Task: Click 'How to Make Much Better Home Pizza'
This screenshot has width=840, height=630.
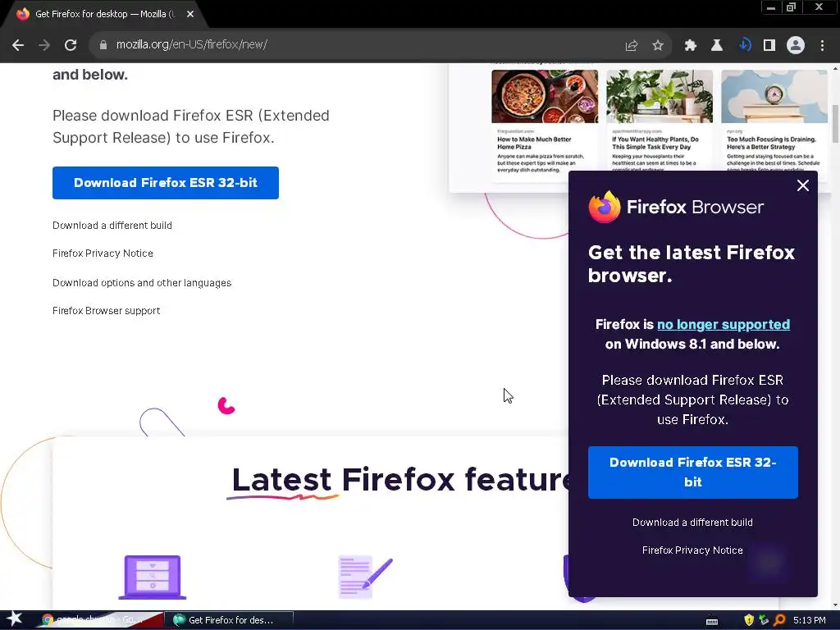Action: tap(534, 143)
